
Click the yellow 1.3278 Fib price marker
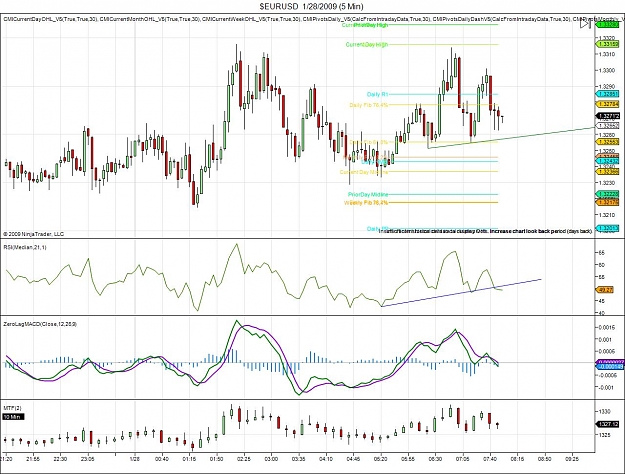pos(607,104)
